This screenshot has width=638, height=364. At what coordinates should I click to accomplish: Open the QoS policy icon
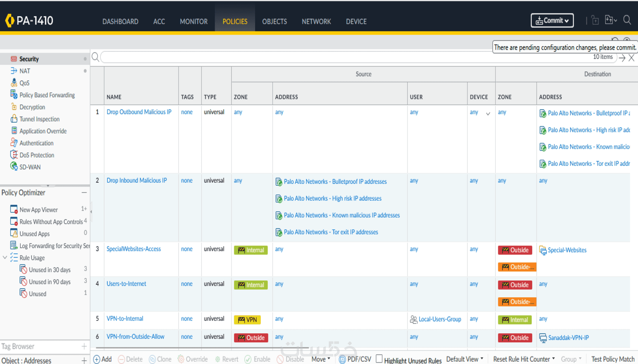click(x=14, y=83)
